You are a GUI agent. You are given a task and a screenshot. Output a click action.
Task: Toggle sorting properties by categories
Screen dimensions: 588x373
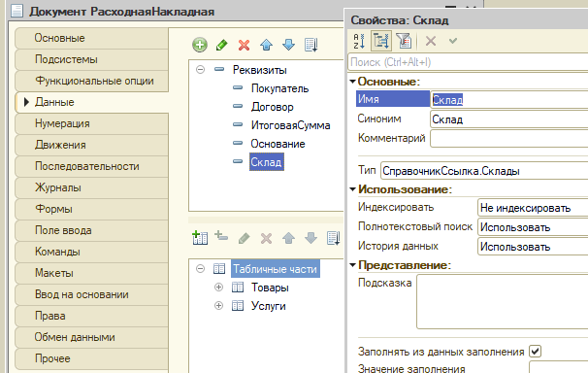pyautogui.click(x=381, y=41)
